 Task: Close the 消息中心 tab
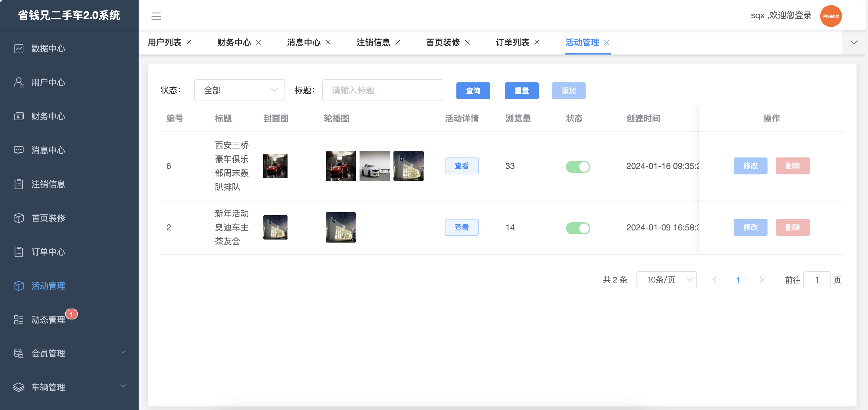(x=328, y=42)
